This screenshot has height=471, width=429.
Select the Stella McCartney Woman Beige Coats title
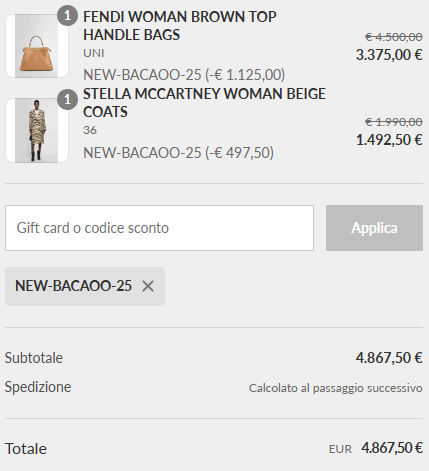click(204, 103)
